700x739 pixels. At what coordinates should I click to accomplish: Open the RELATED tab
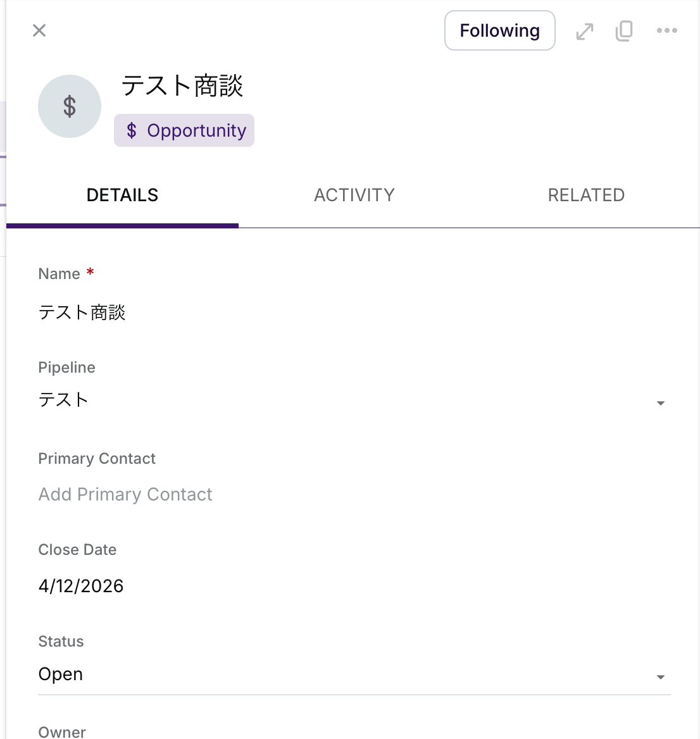586,195
